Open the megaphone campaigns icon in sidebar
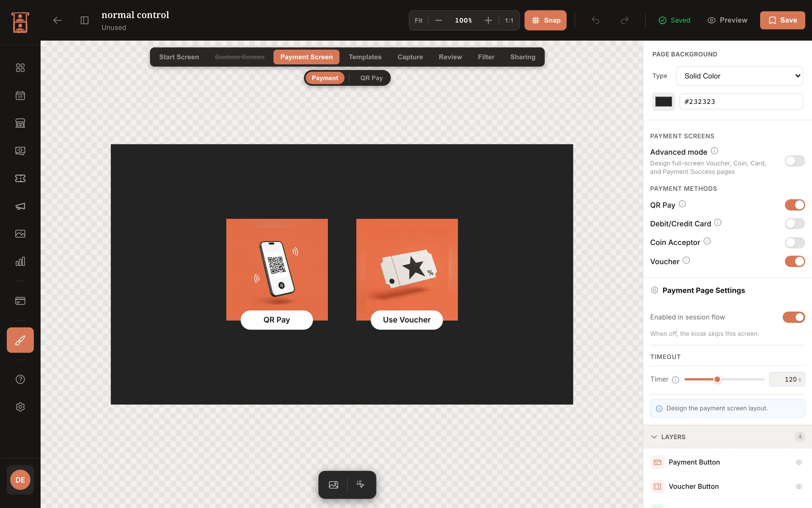The image size is (812, 508). (20, 206)
